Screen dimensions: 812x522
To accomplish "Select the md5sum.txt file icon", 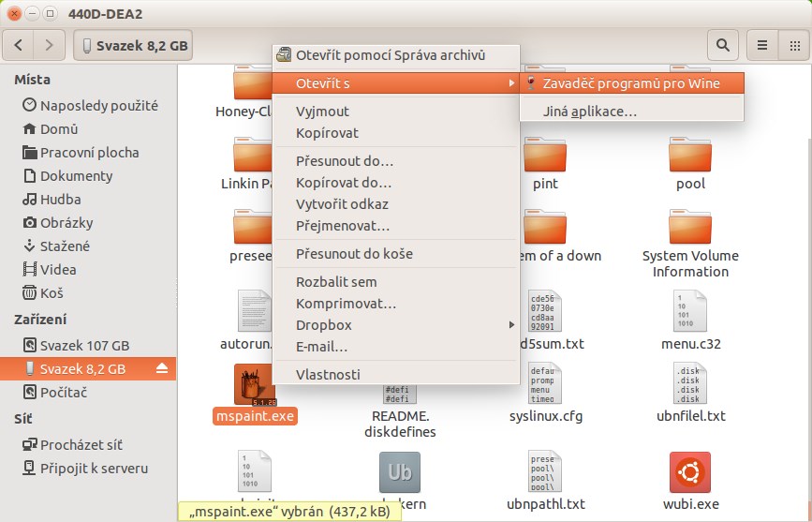I will (x=545, y=311).
